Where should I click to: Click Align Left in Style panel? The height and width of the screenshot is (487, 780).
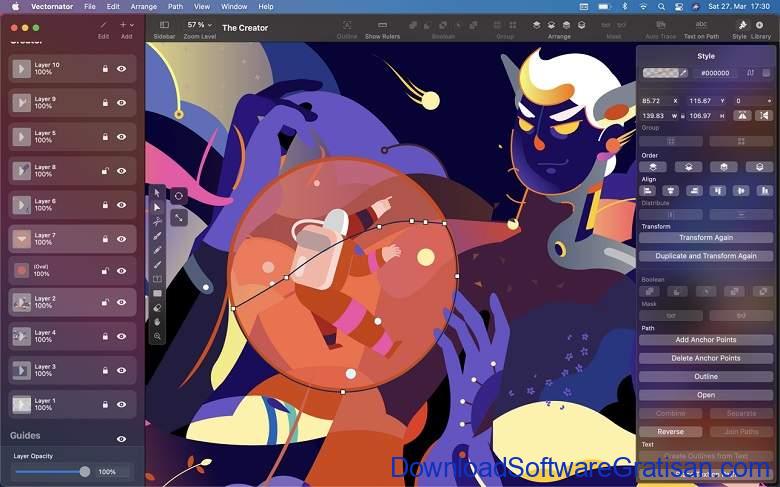[647, 191]
